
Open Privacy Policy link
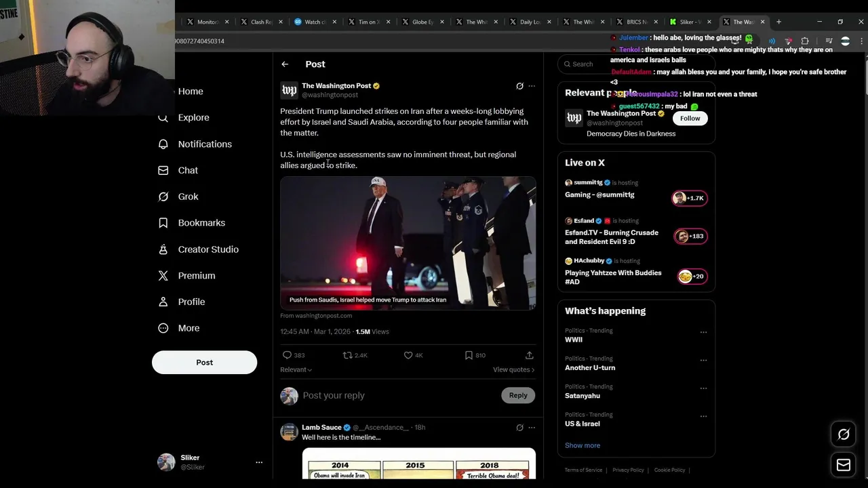point(628,470)
